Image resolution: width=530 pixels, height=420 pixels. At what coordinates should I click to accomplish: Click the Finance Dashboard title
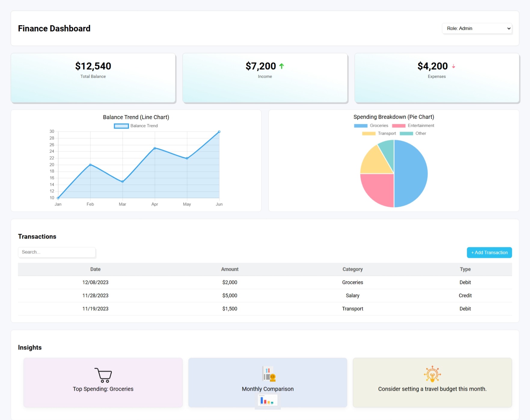click(54, 29)
